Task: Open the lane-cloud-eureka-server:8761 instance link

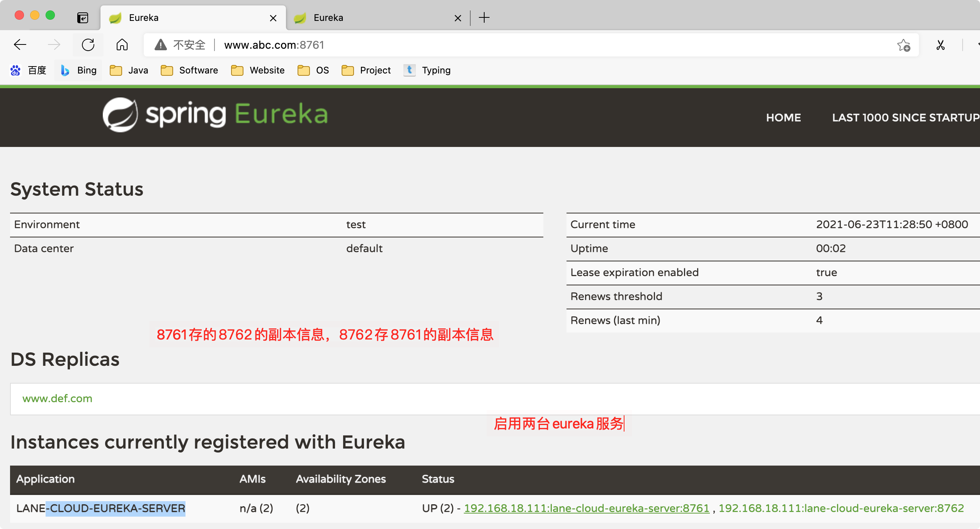Action: pyautogui.click(x=586, y=508)
